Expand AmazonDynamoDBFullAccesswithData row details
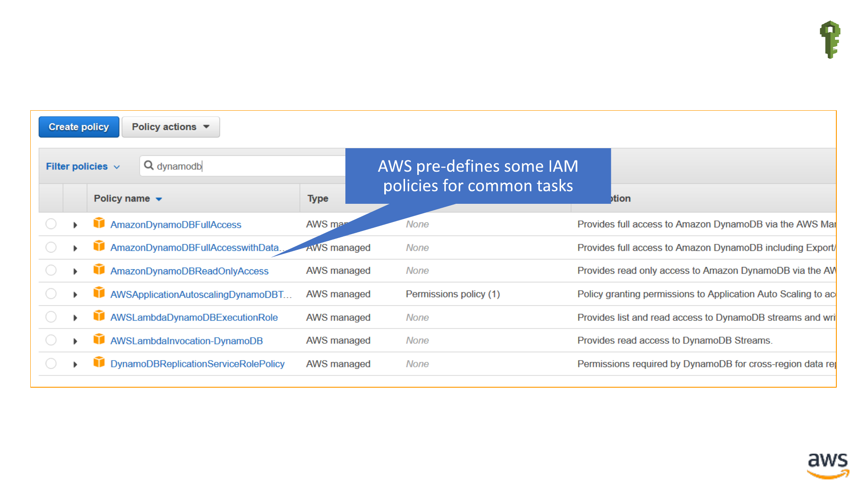The image size is (868, 488). coord(75,248)
